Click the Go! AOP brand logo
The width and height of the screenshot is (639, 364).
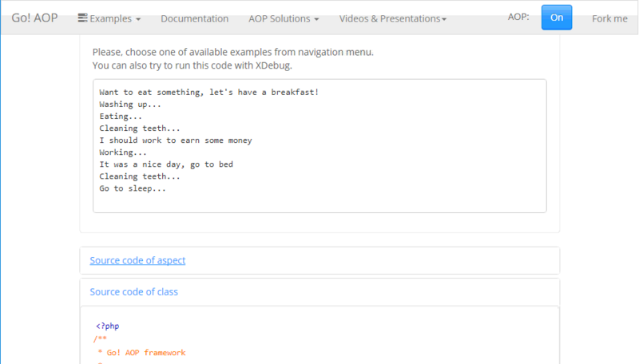tap(34, 18)
